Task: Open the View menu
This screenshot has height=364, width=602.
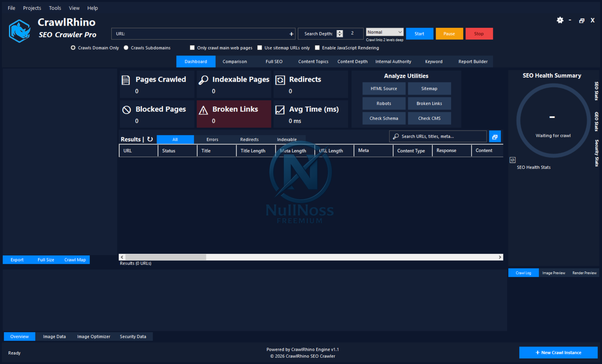Action: (74, 8)
